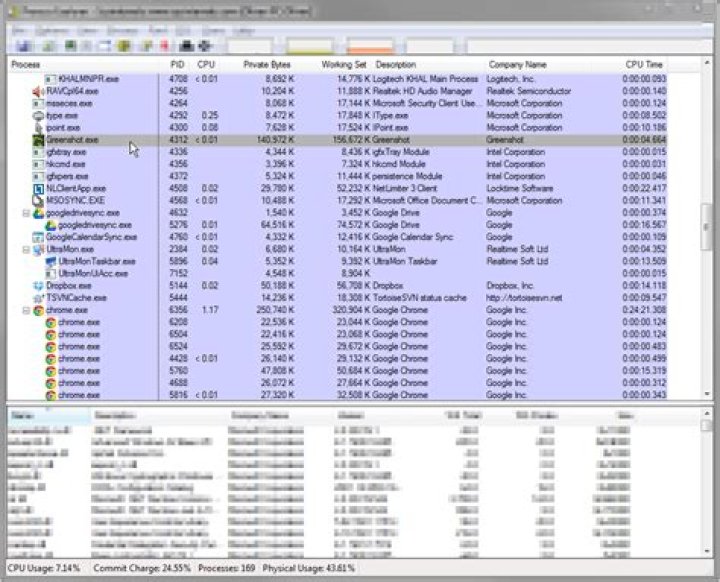Click the View DLLs/Handles toolbar icon
The height and width of the screenshot is (582, 720).
[x=124, y=46]
